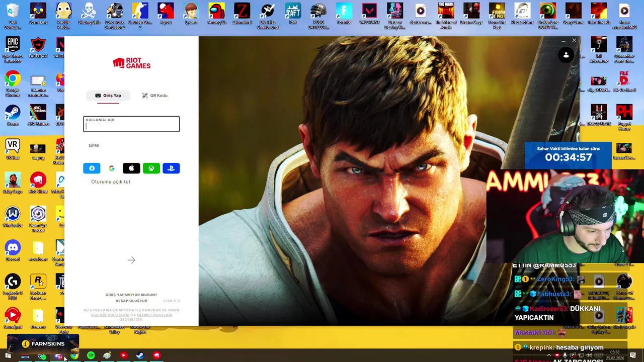Open the Logitech G HUB shortcut
Screen dimensions: 644x362
pyautogui.click(x=13, y=287)
